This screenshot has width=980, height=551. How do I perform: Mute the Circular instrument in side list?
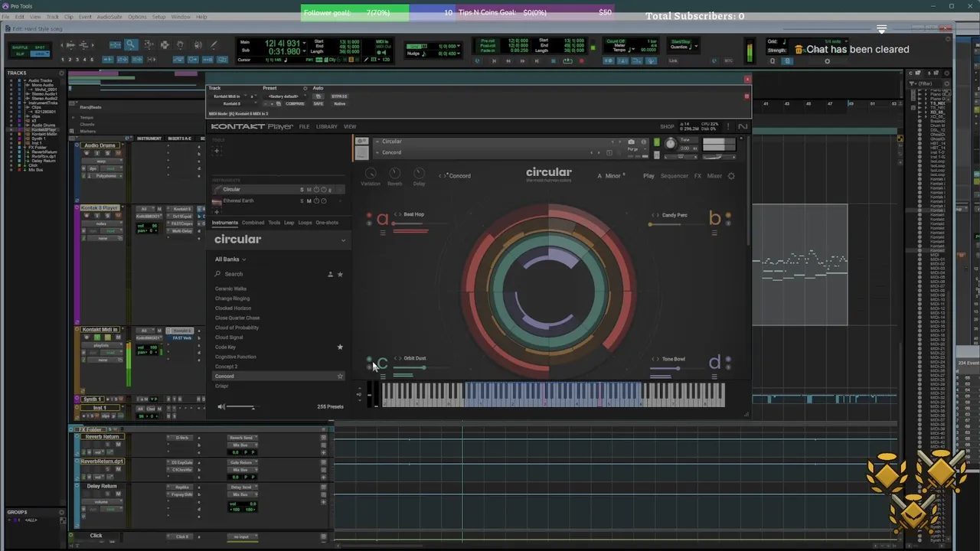309,190
